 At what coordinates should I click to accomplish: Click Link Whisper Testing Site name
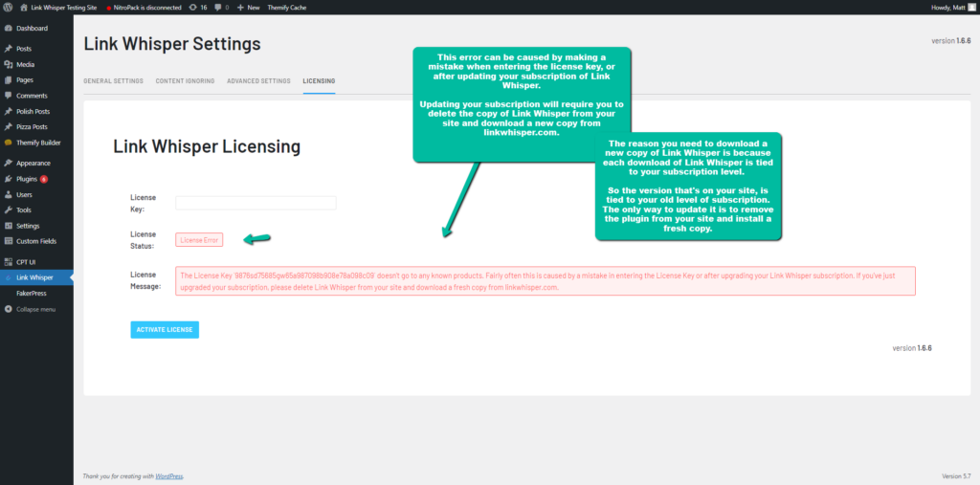tap(64, 8)
